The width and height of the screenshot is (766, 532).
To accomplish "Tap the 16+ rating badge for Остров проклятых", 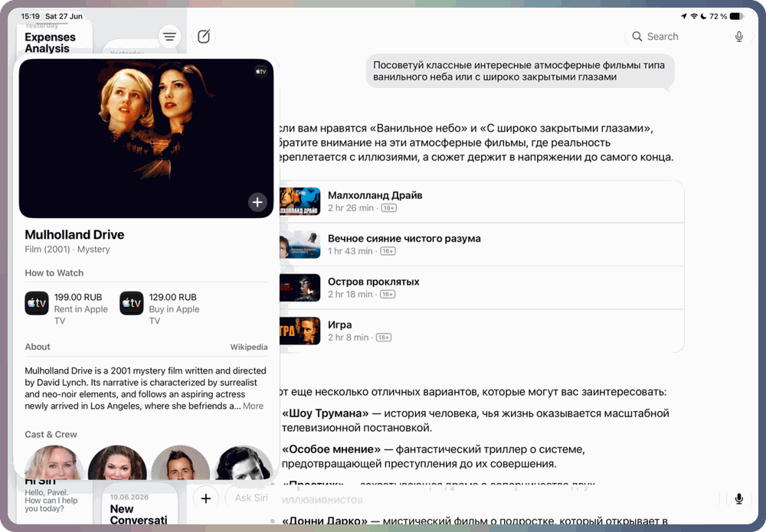I will click(388, 294).
